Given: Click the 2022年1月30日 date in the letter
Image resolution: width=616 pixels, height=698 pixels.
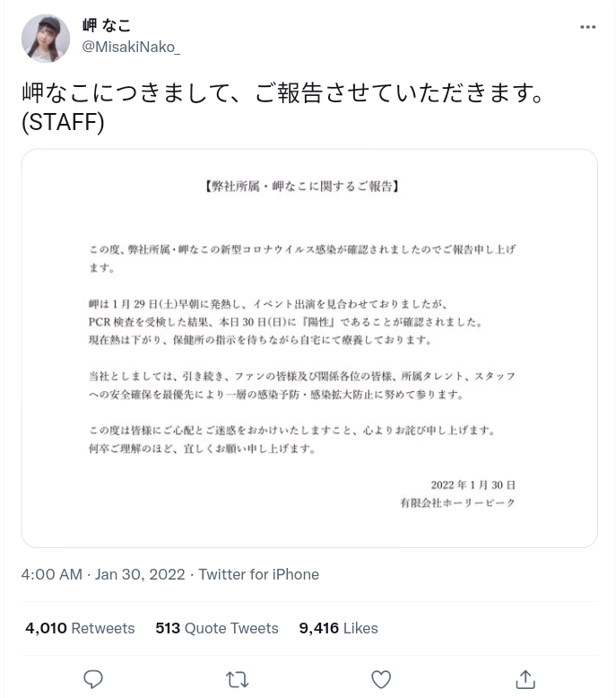Looking at the screenshot, I should 473,485.
